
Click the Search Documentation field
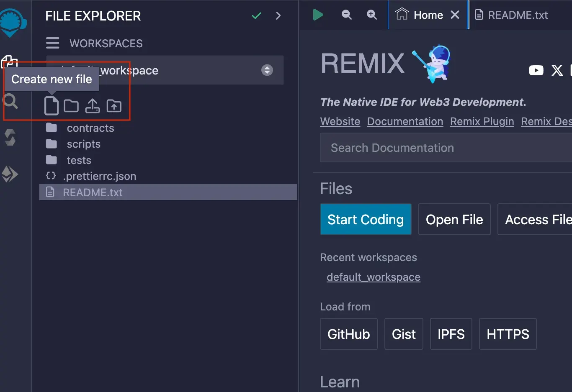pyautogui.click(x=446, y=148)
